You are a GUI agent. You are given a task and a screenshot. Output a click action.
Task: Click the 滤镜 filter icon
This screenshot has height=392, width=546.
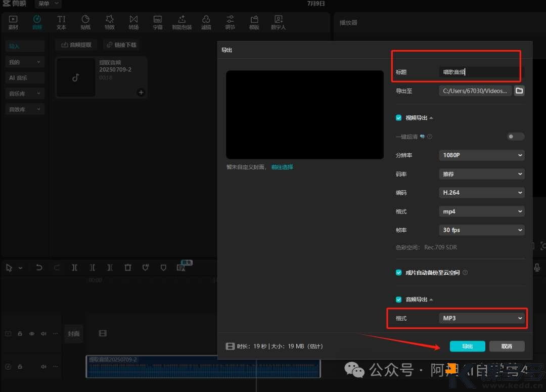[206, 19]
